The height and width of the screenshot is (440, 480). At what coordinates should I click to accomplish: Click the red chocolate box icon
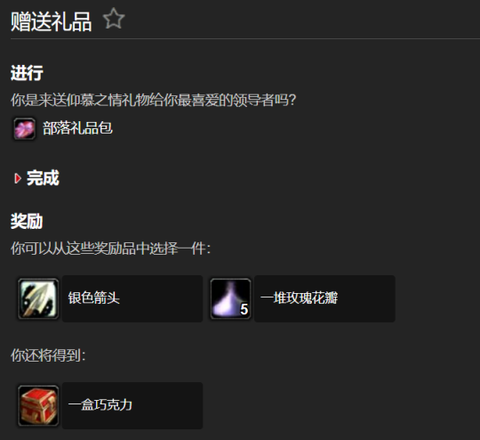click(38, 406)
